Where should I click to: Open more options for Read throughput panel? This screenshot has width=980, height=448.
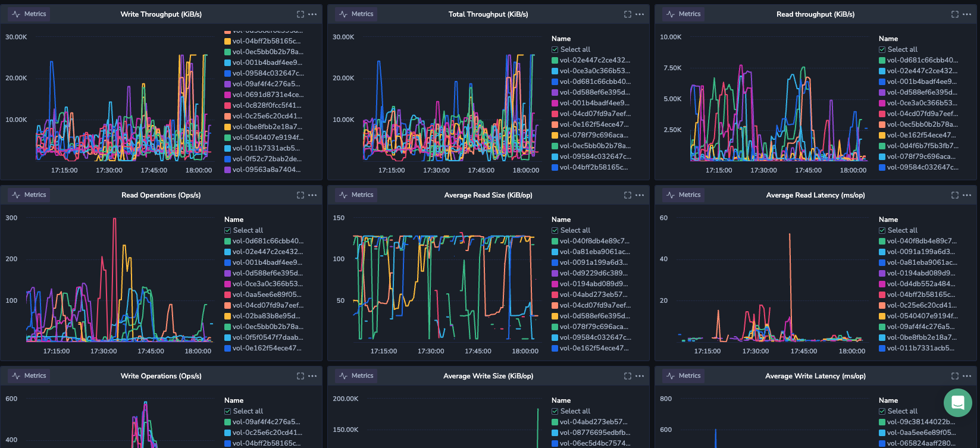click(x=967, y=14)
